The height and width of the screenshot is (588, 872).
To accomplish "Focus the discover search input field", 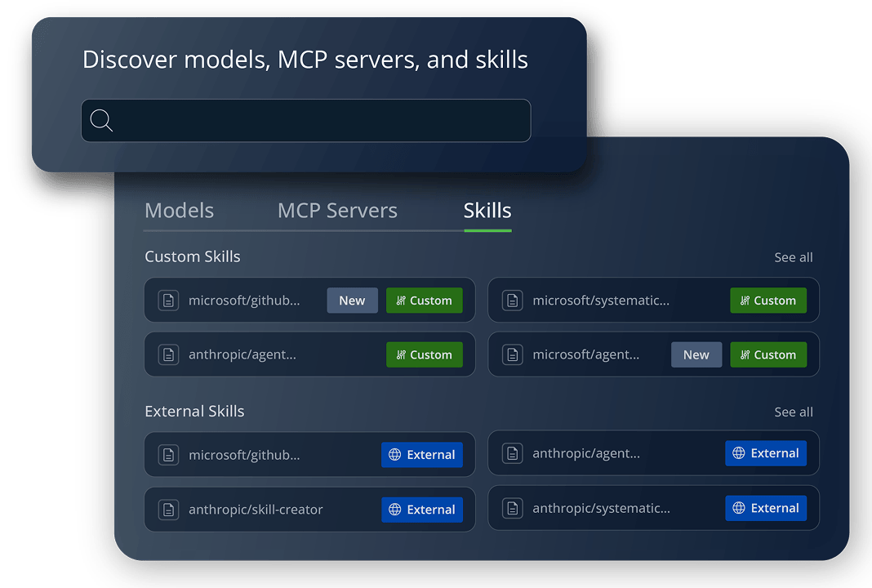I will pos(306,121).
